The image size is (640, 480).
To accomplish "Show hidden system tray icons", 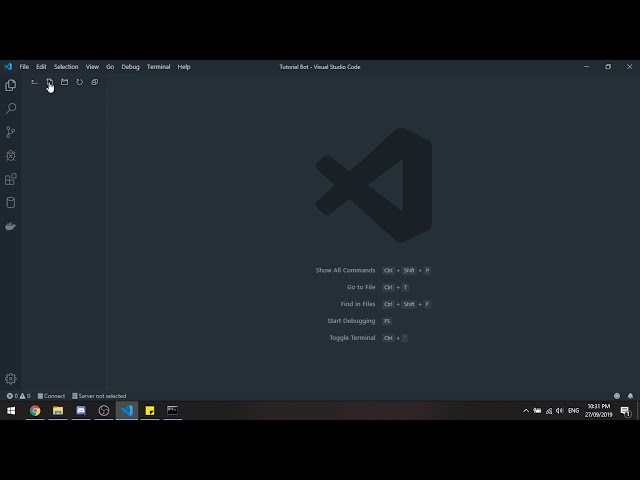I will click(526, 411).
